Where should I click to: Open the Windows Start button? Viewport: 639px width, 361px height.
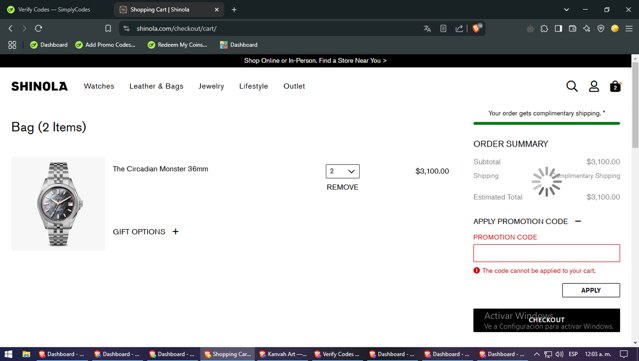click(8, 354)
